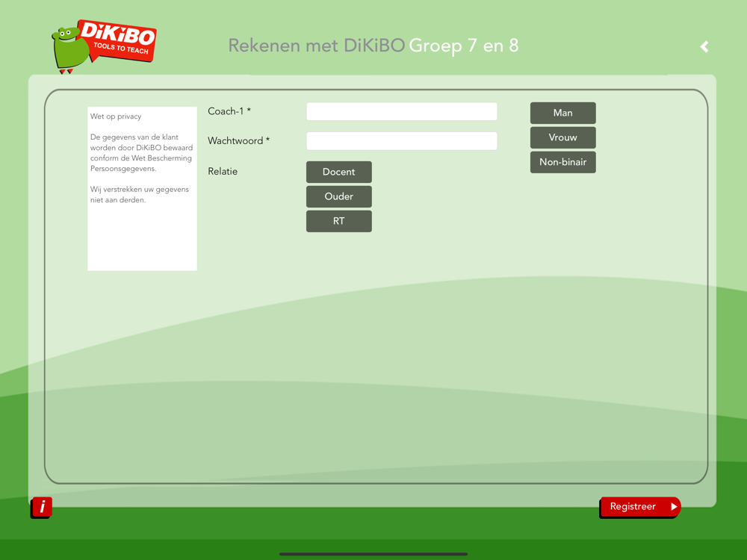Image resolution: width=747 pixels, height=560 pixels.
Task: Click the 'Groep 7 en 8' title text
Action: pos(464,46)
